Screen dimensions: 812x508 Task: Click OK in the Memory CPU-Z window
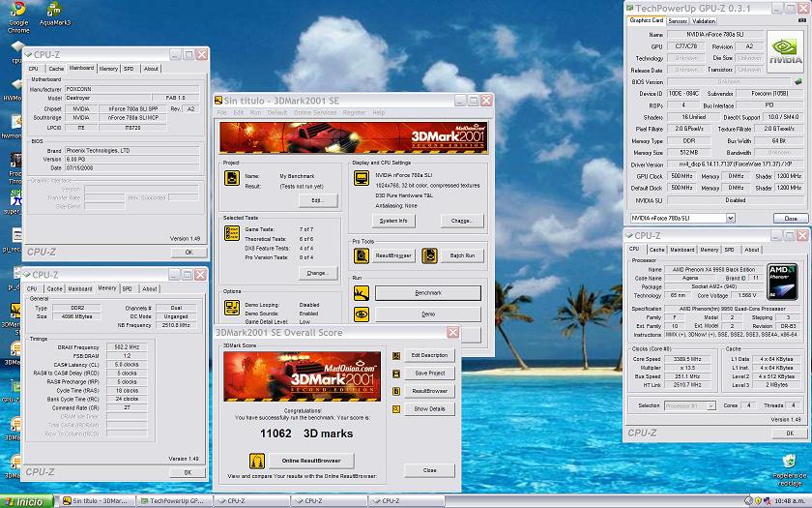pyautogui.click(x=188, y=473)
